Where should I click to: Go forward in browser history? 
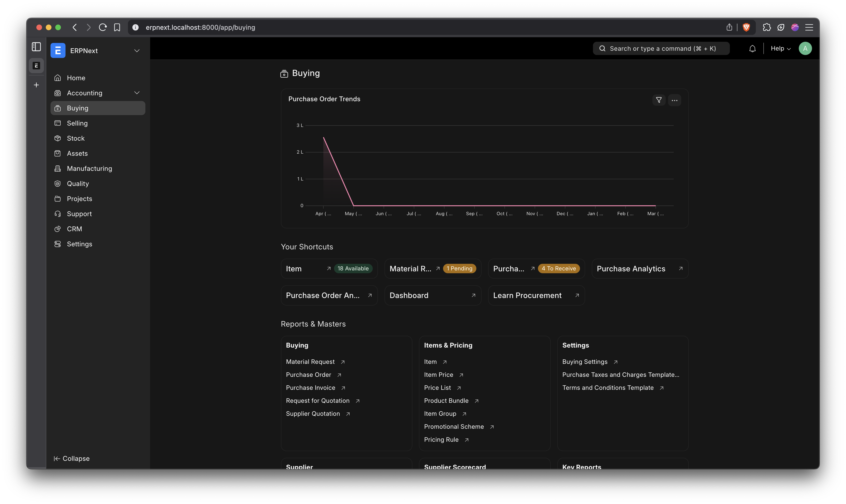point(89,28)
